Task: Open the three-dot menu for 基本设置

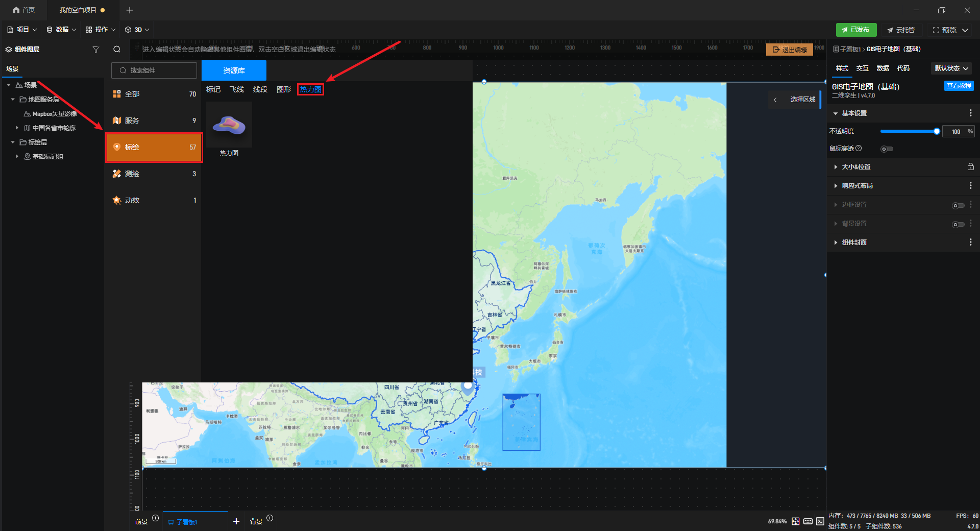Action: (x=970, y=113)
